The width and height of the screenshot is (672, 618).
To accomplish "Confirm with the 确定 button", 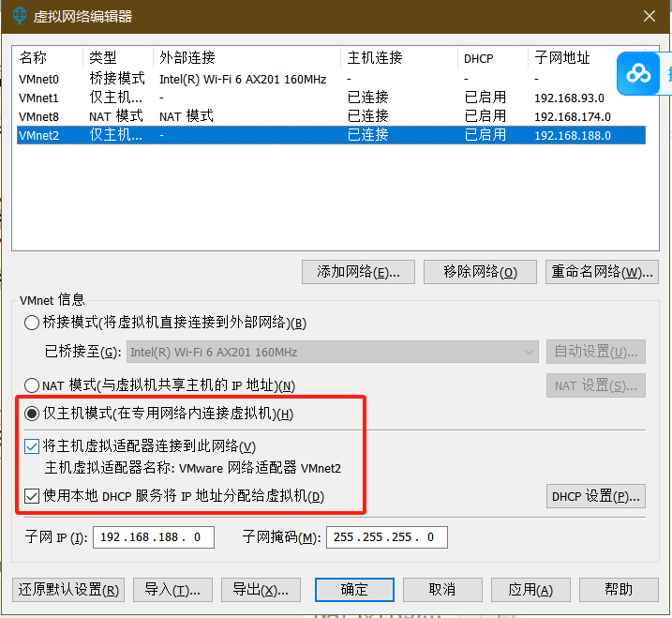I will (x=354, y=590).
